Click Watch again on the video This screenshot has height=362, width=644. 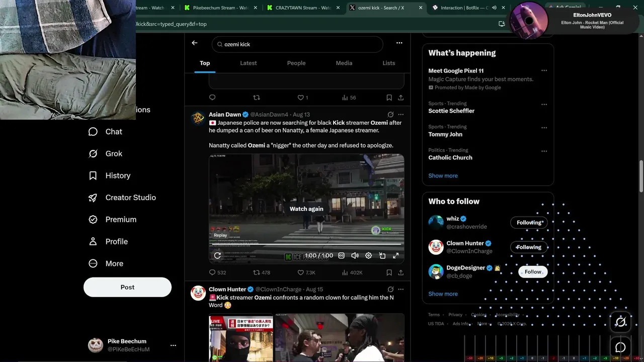coord(306,209)
